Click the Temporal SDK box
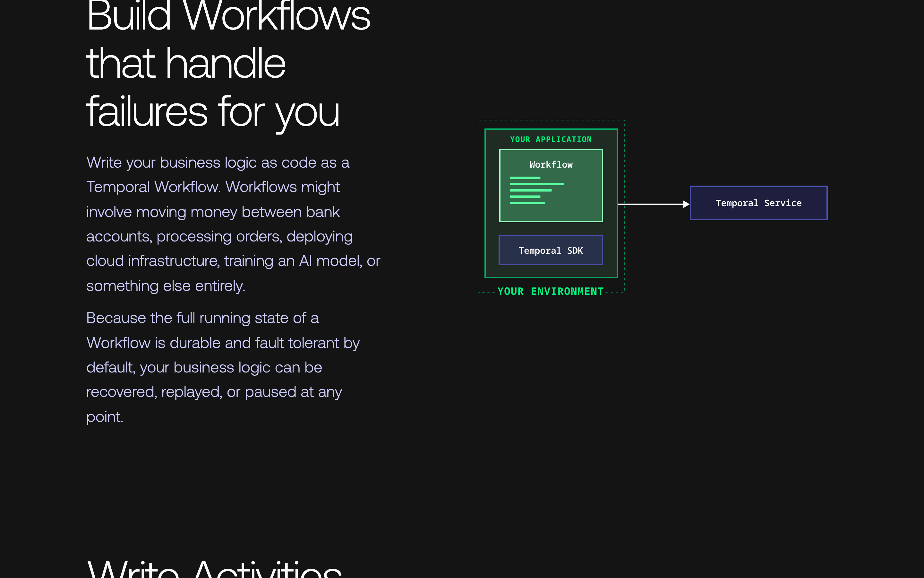 click(x=551, y=250)
